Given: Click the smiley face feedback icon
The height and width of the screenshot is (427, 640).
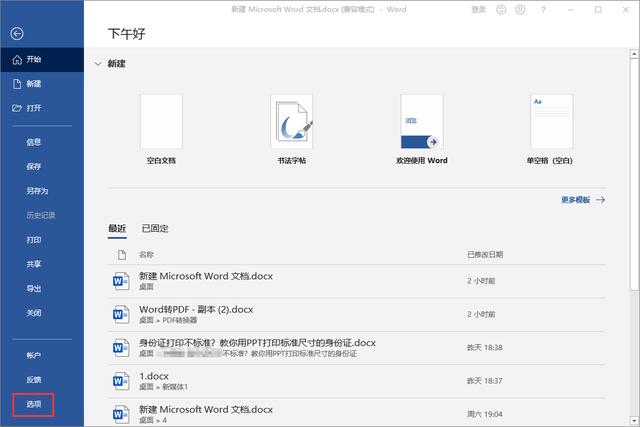Looking at the screenshot, I should [501, 9].
